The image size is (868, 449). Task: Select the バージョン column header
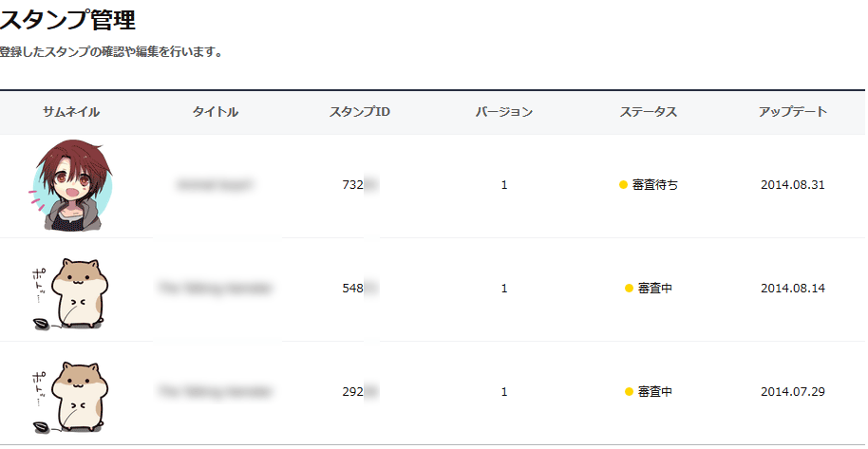[504, 112]
